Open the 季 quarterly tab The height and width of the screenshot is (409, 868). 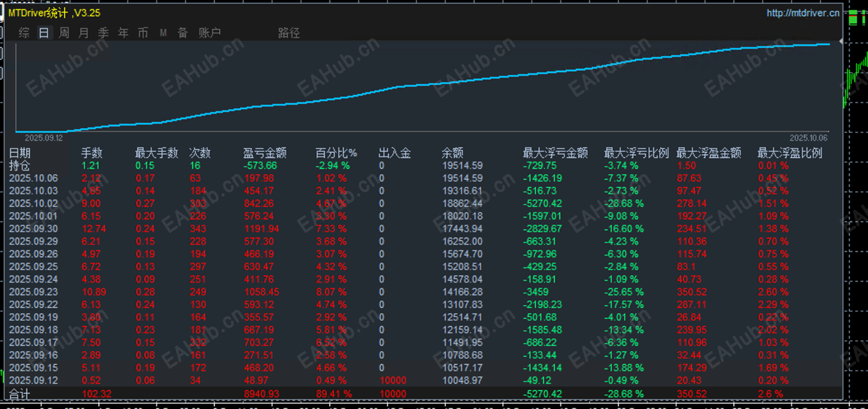click(103, 33)
